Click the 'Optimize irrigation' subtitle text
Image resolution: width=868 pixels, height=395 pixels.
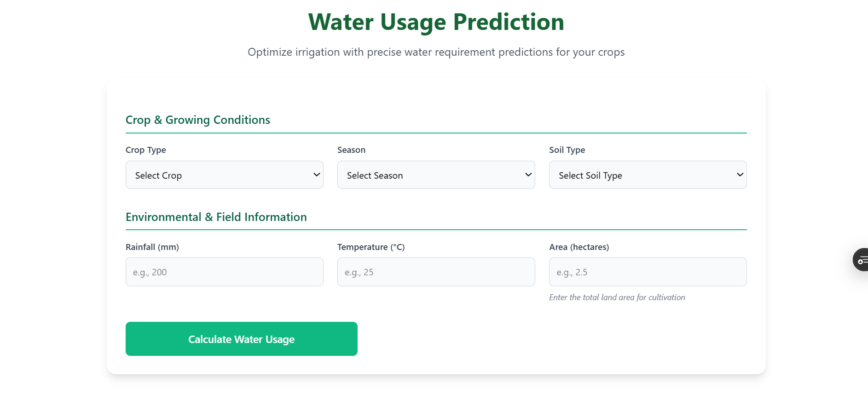[436, 52]
